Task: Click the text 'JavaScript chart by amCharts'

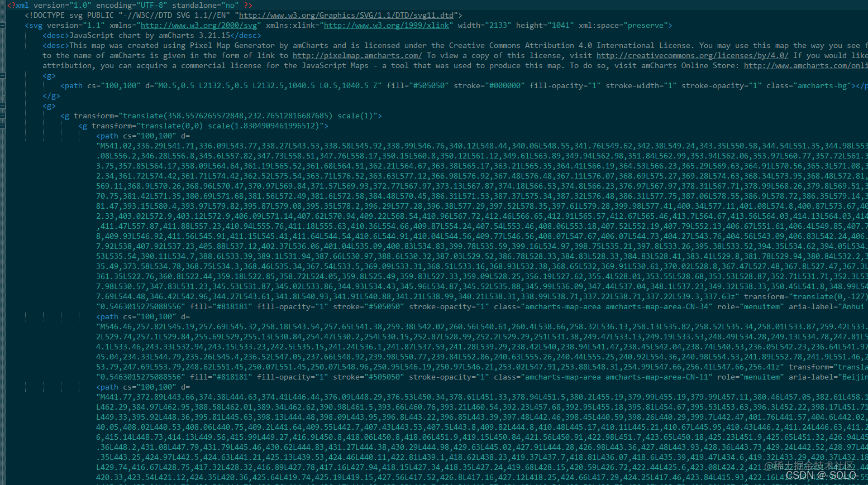Action: (132, 35)
